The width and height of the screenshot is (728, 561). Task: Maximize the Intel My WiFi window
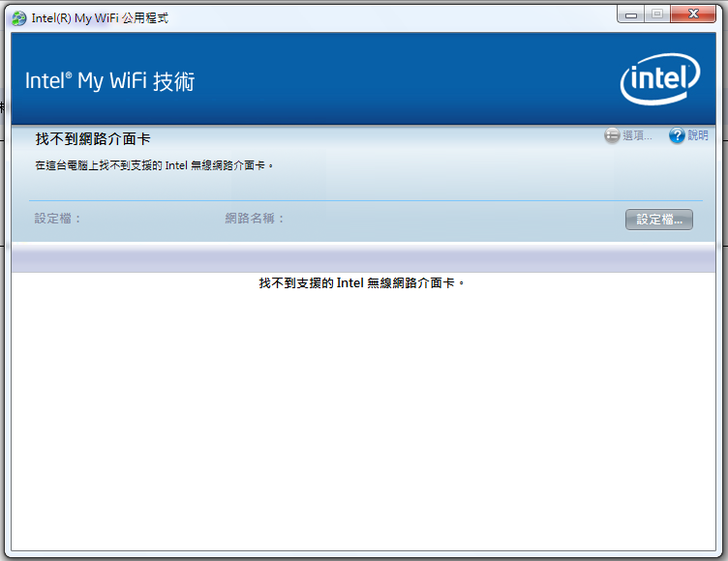point(657,15)
